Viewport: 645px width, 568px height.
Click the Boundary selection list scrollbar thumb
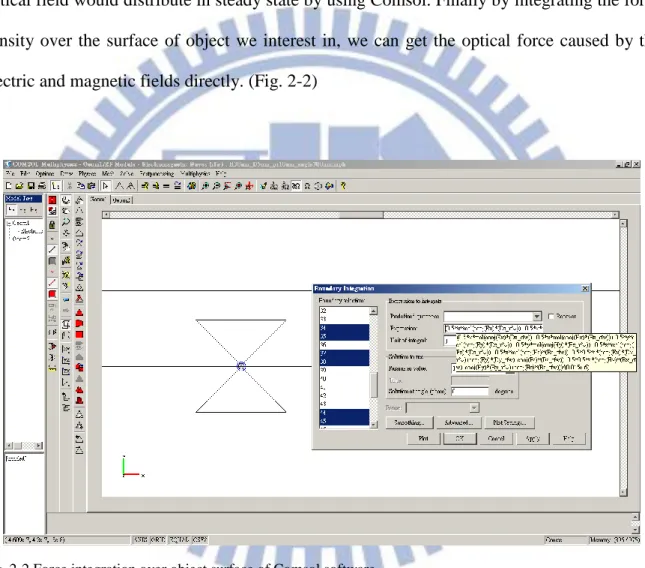click(374, 385)
